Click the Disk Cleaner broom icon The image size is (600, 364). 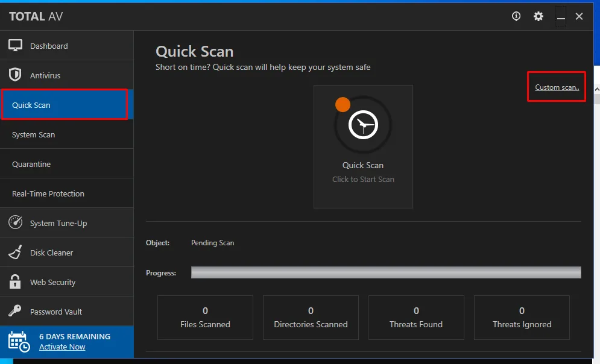[15, 253]
